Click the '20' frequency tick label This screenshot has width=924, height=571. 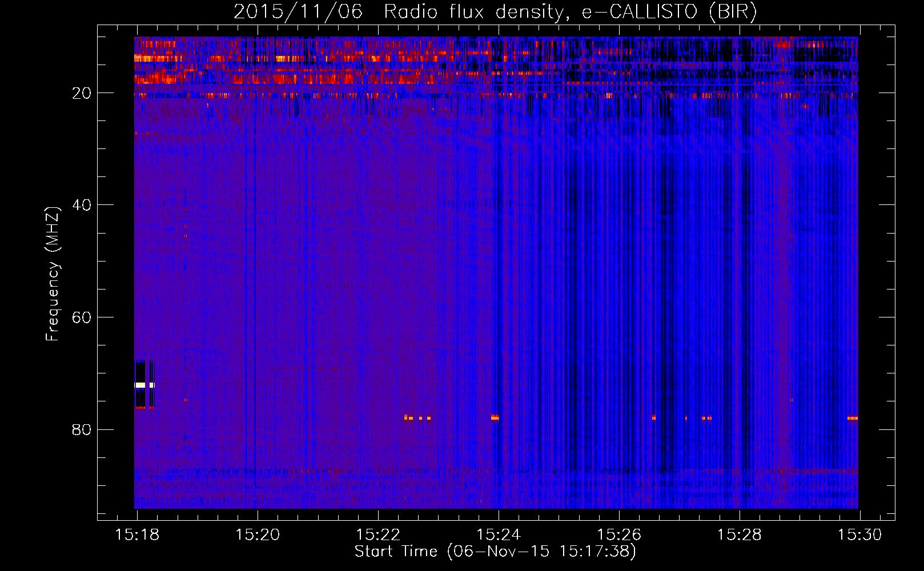coord(82,93)
